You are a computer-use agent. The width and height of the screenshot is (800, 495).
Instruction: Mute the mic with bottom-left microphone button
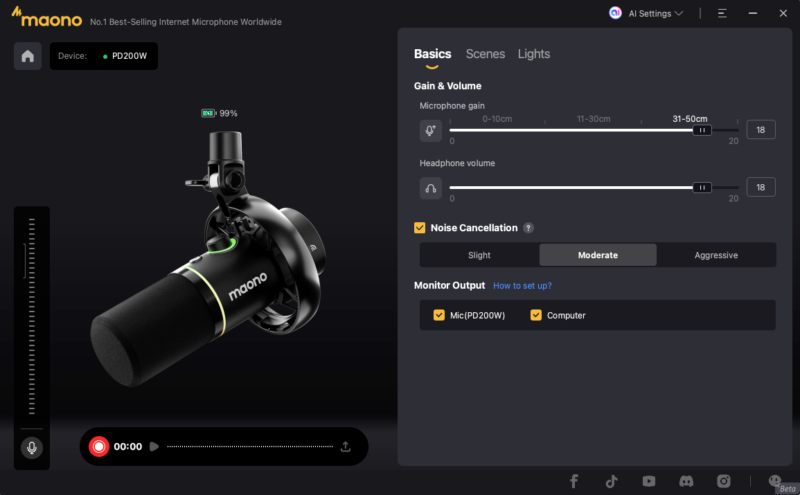(x=32, y=447)
